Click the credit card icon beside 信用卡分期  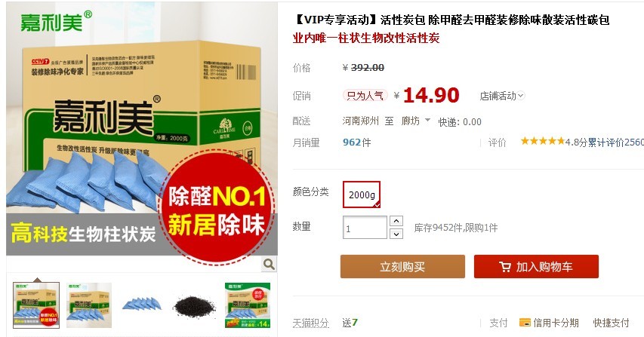[x=525, y=323]
